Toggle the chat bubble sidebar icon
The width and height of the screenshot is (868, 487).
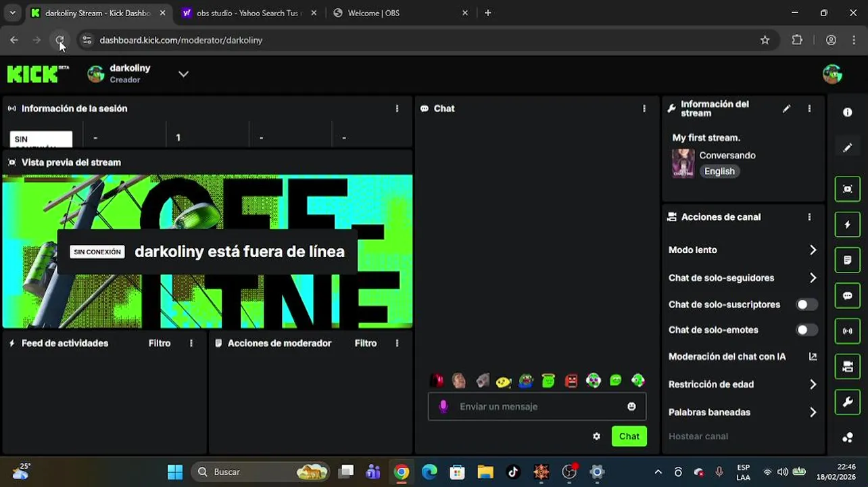[x=847, y=296]
